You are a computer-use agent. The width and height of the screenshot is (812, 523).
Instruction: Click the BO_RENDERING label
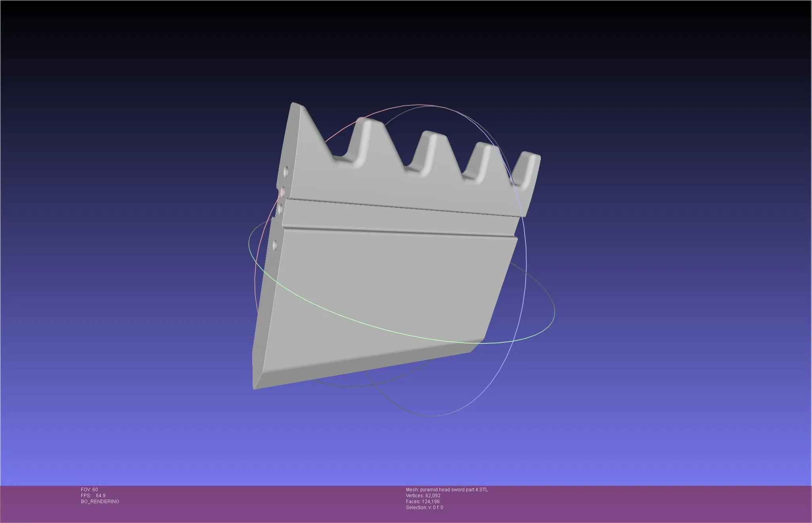pos(100,502)
